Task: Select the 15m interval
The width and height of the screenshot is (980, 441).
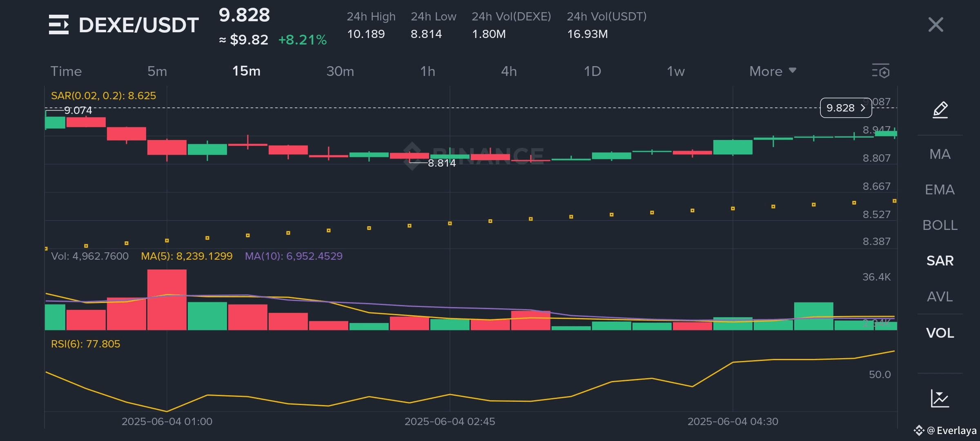Action: [246, 71]
